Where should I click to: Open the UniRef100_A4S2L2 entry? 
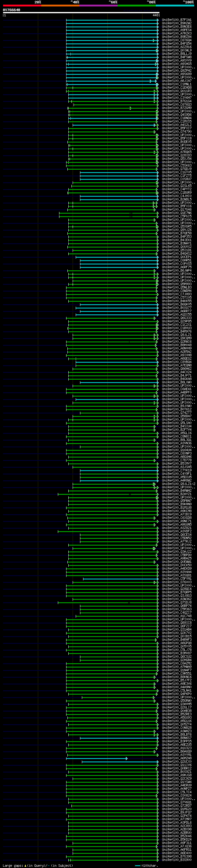pyautogui.click(x=176, y=125)
